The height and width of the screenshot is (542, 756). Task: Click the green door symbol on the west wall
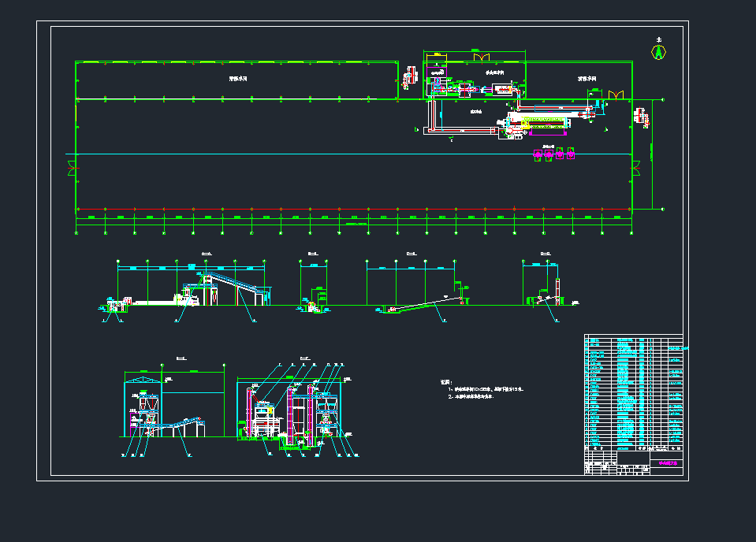coord(73,167)
